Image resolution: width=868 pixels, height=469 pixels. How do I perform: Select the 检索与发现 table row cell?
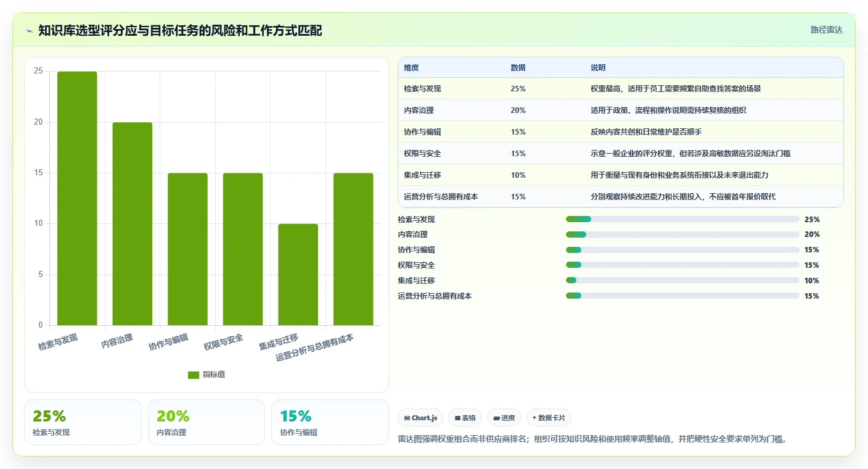tap(422, 89)
